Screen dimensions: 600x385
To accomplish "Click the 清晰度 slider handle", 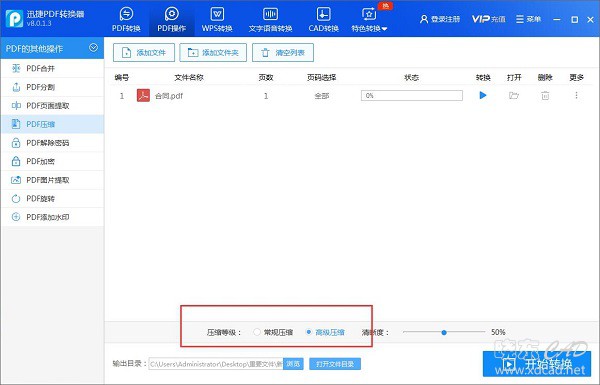I will (x=444, y=332).
